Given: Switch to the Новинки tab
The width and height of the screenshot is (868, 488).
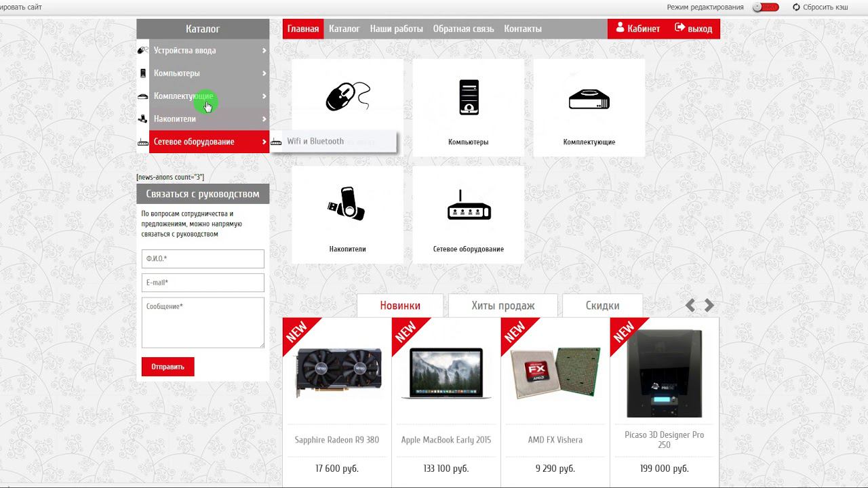Looking at the screenshot, I should point(400,306).
